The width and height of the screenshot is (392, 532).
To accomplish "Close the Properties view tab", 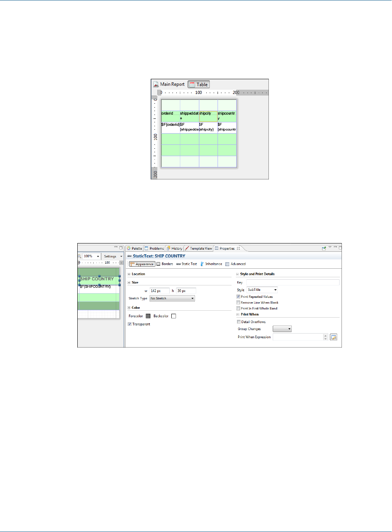I will pyautogui.click(x=239, y=249).
